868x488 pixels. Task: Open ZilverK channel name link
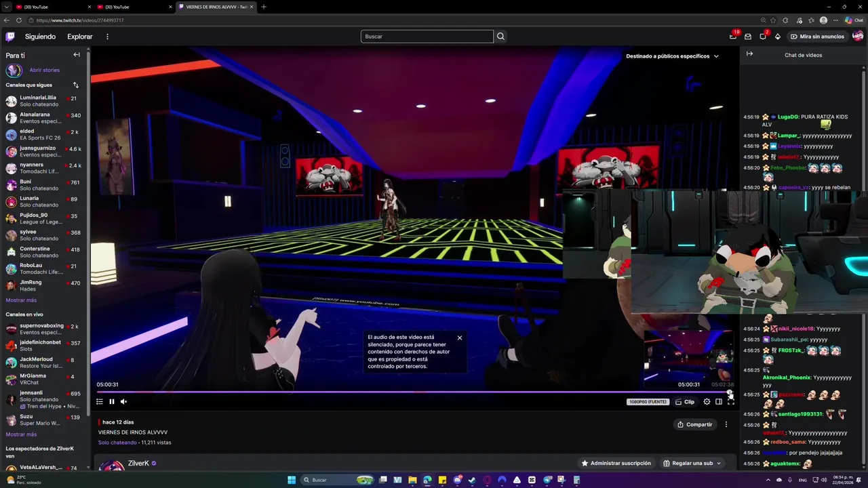[x=138, y=464]
